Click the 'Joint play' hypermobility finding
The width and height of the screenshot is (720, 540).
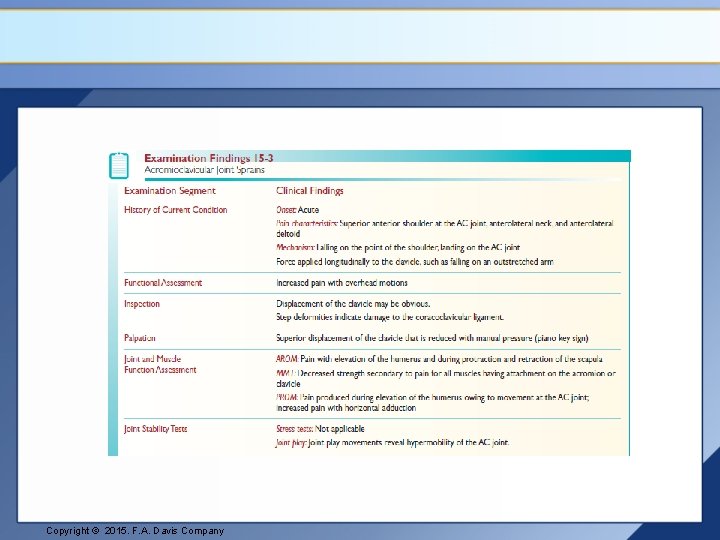392,443
